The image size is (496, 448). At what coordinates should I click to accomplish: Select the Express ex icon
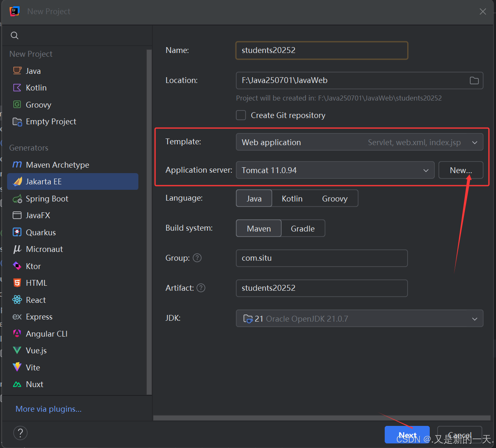pyautogui.click(x=17, y=317)
